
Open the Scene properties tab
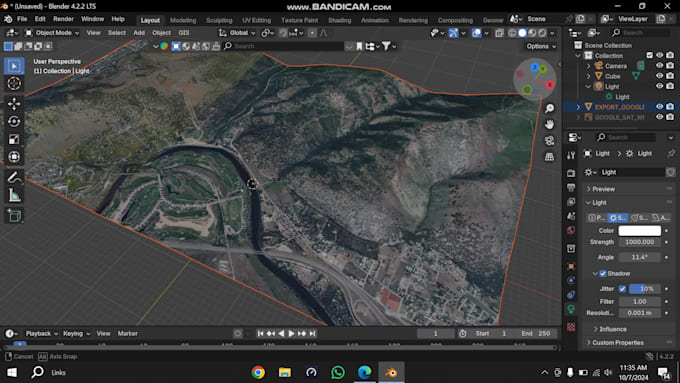pyautogui.click(x=571, y=216)
